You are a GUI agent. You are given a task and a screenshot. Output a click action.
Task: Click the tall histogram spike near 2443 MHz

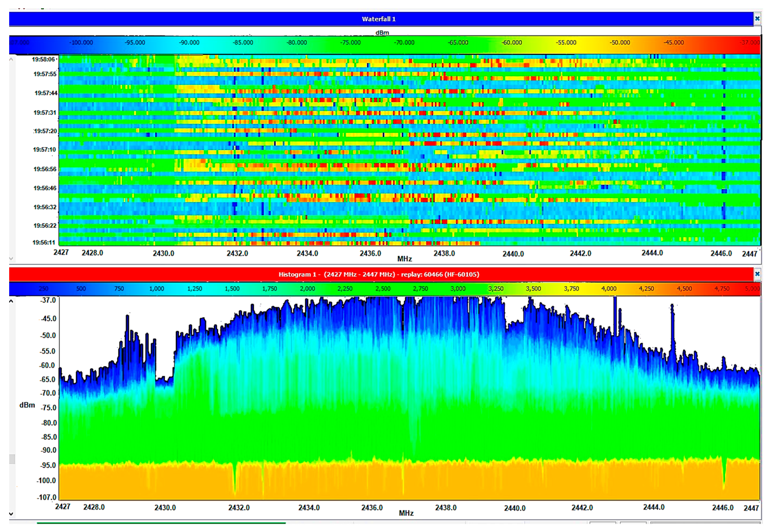(615, 313)
